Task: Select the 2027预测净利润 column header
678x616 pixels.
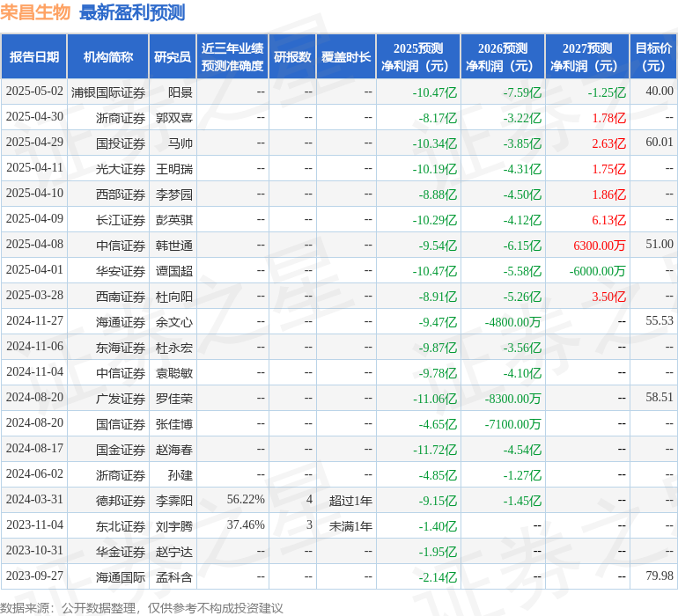Action: point(586,57)
